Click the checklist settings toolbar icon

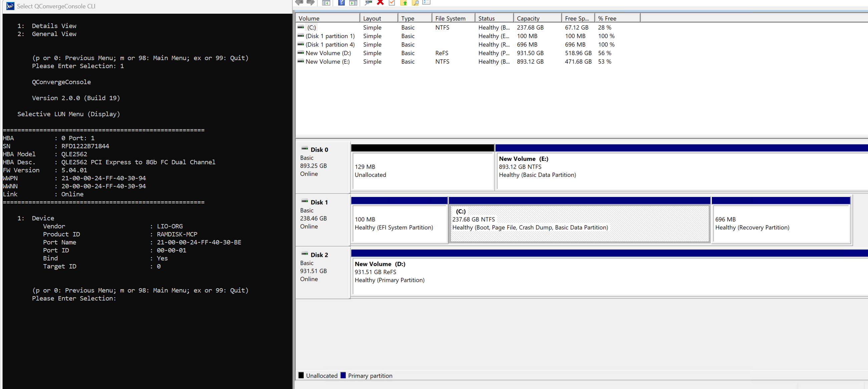click(x=426, y=2)
